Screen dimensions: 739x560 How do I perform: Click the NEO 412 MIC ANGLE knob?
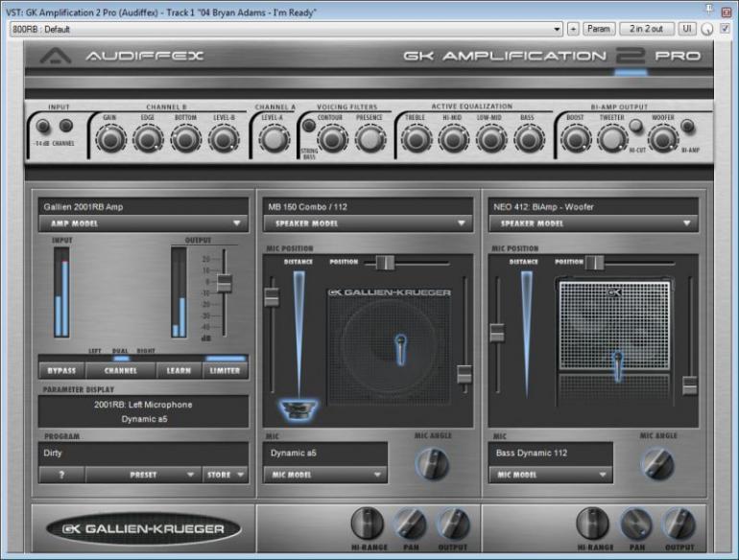point(657,463)
